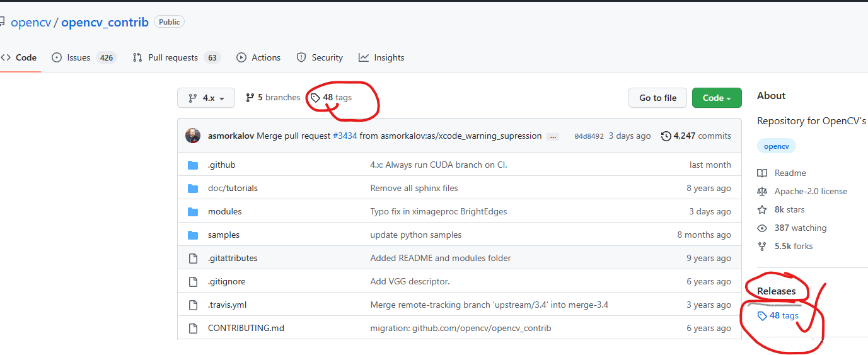Click the modules folder icon
This screenshot has height=355, width=868.
[193, 212]
